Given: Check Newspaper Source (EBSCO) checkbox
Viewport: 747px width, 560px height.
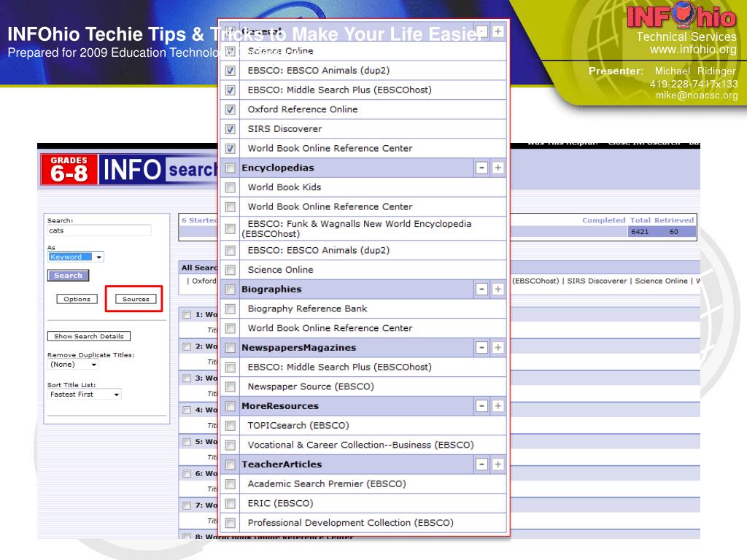Looking at the screenshot, I should pos(230,386).
